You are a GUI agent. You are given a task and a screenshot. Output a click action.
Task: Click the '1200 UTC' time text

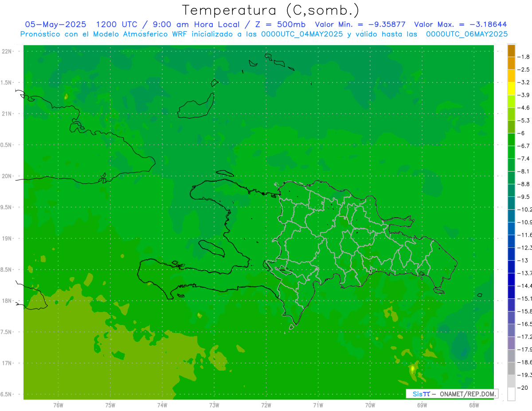(x=116, y=24)
